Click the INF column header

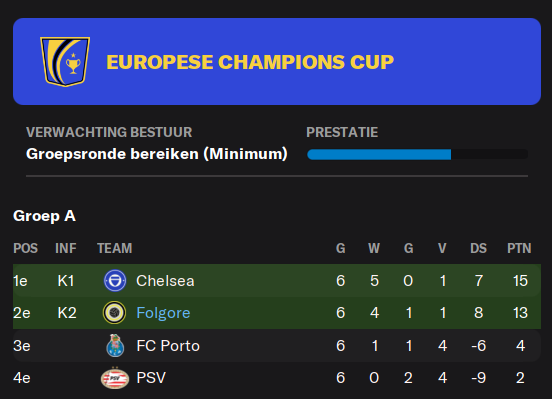pyautogui.click(x=65, y=248)
